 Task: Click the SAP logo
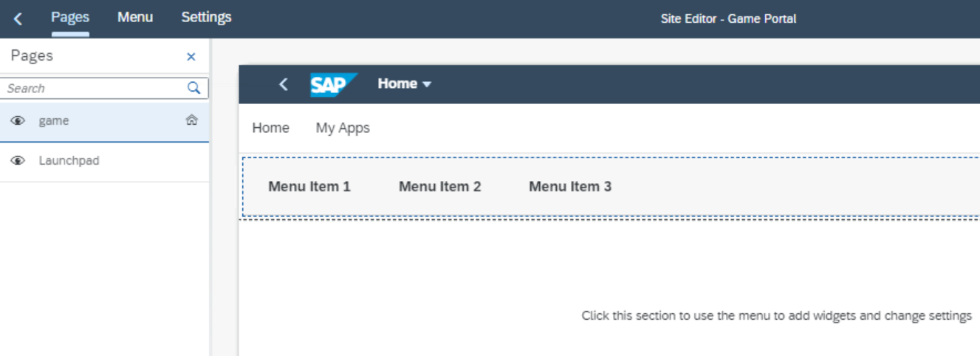pos(334,84)
